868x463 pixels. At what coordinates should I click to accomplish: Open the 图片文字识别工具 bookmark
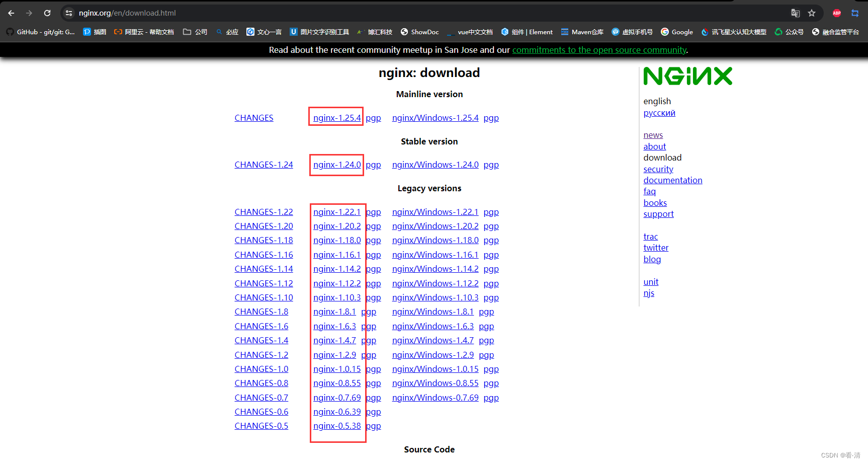[319, 32]
